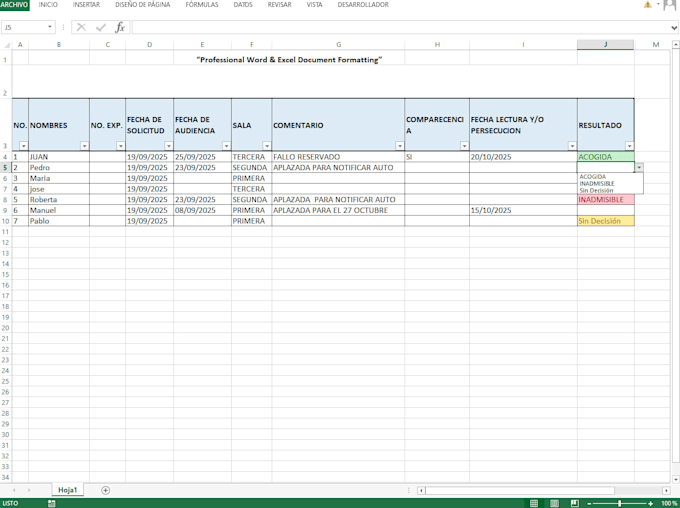
Task: Click into the formula bar input
Action: pos(401,27)
